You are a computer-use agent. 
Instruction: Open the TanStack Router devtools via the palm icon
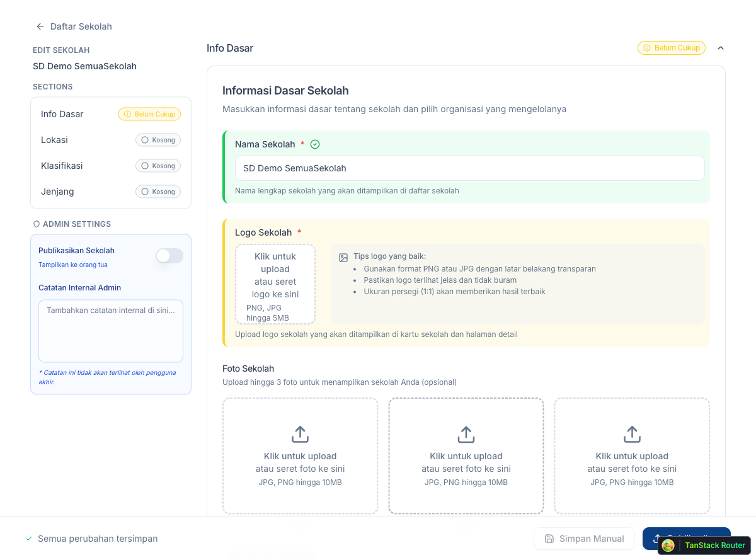pos(668,545)
